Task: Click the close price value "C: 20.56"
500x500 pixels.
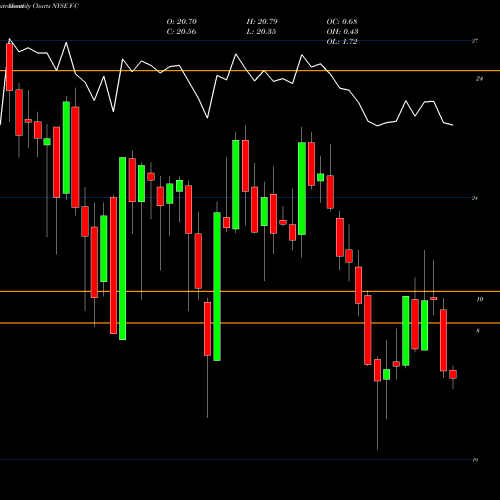Action: (181, 32)
